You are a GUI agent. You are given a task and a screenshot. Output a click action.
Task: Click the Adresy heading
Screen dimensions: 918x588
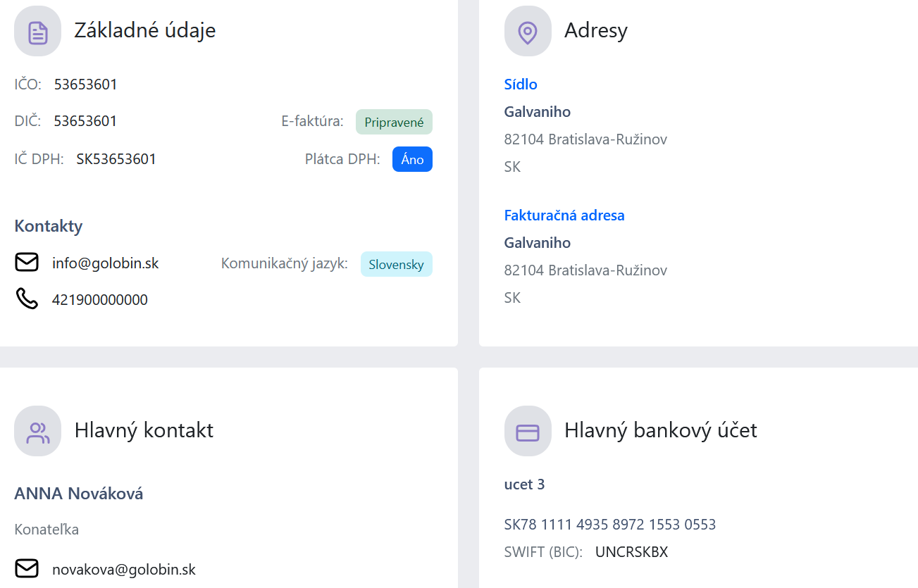596,30
